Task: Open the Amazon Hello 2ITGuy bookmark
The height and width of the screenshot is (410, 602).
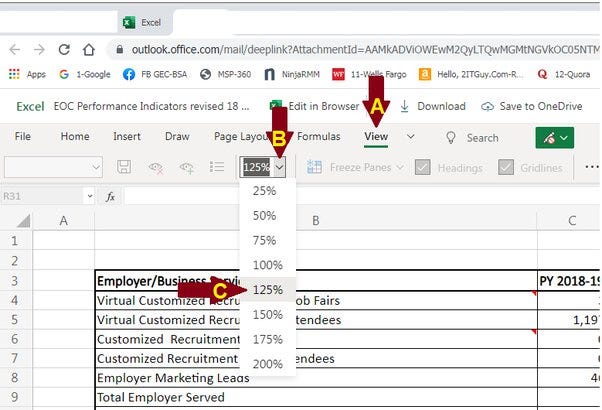Action: tap(471, 74)
